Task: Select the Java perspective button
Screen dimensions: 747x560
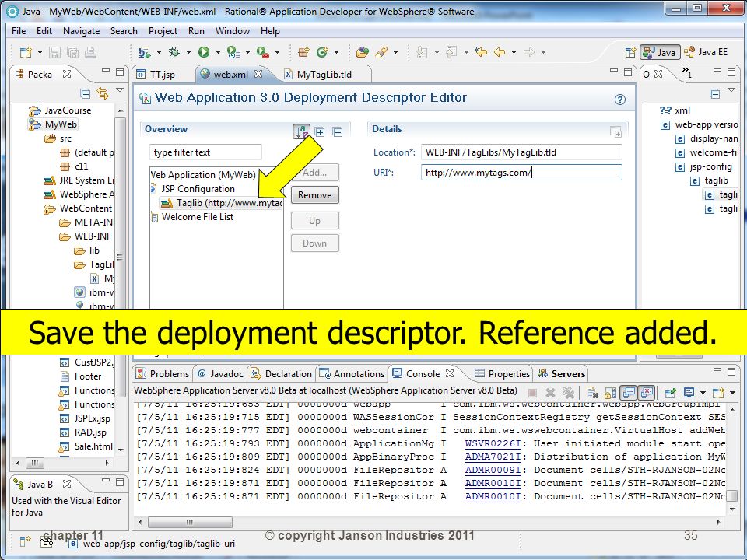Action: pyautogui.click(x=660, y=52)
